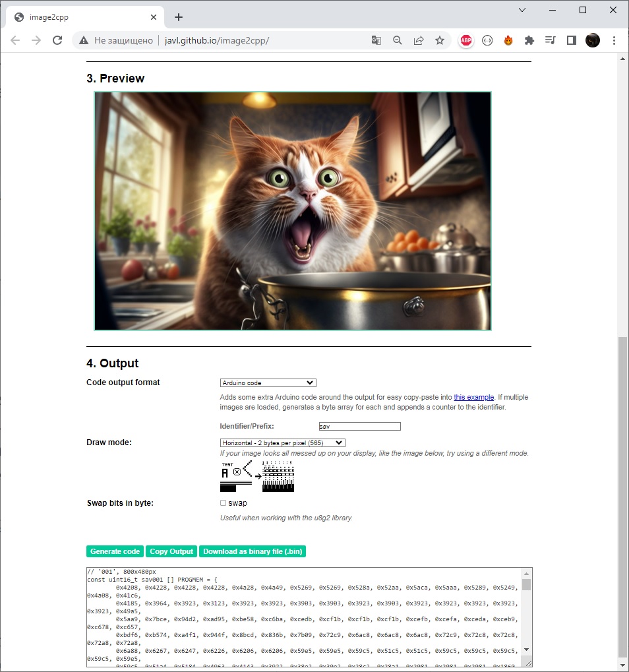This screenshot has width=629, height=672.
Task: Click the '3. Preview' heading
Action: (115, 78)
